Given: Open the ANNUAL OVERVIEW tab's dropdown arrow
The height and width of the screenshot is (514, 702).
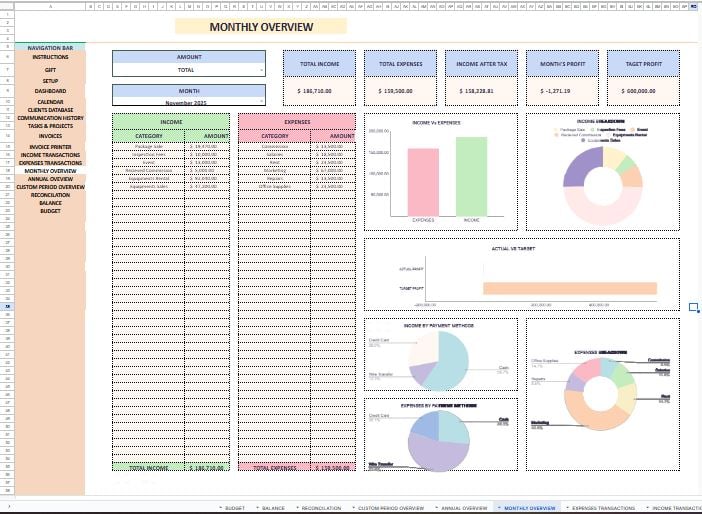Looking at the screenshot, I should [x=437, y=508].
